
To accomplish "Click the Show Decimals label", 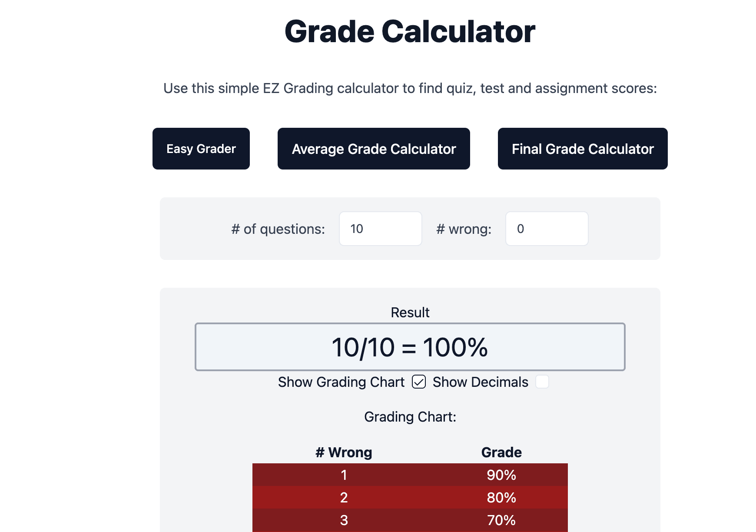I will [481, 382].
